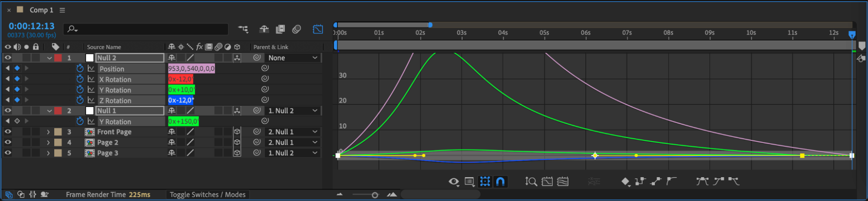Viewport: 868px width, 201px height.
Task: Select the Comp 1 tab
Action: coord(41,10)
